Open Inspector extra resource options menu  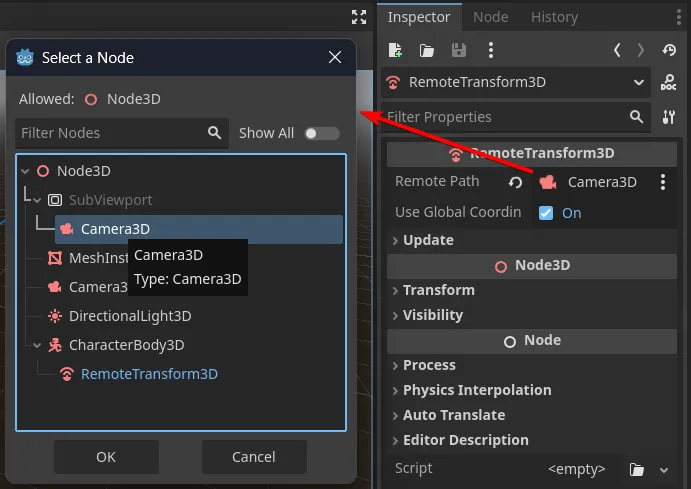pyautogui.click(x=491, y=50)
